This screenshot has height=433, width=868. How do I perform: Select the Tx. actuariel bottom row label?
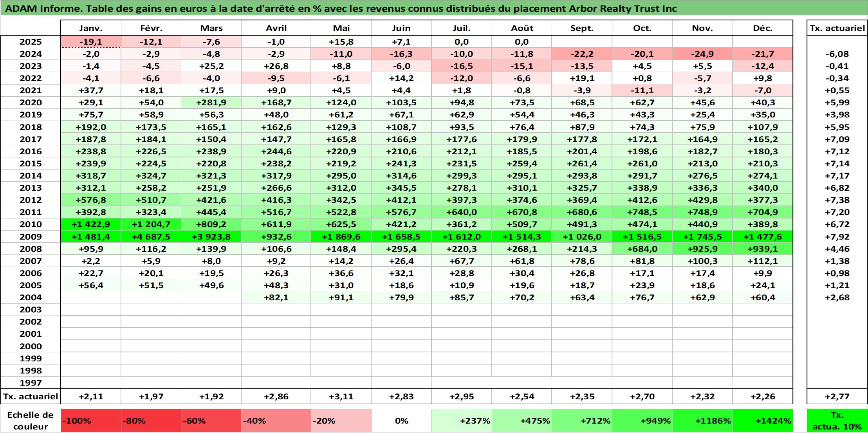click(x=31, y=396)
